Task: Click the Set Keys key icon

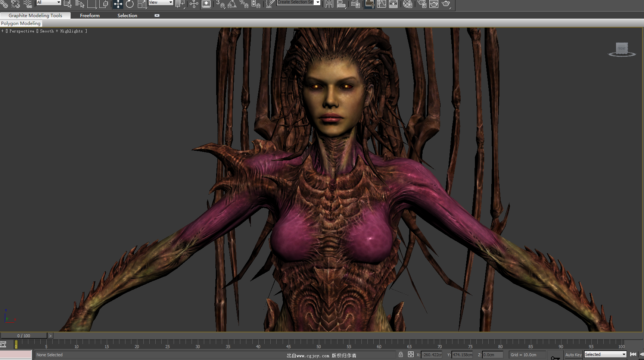Action: click(x=555, y=357)
